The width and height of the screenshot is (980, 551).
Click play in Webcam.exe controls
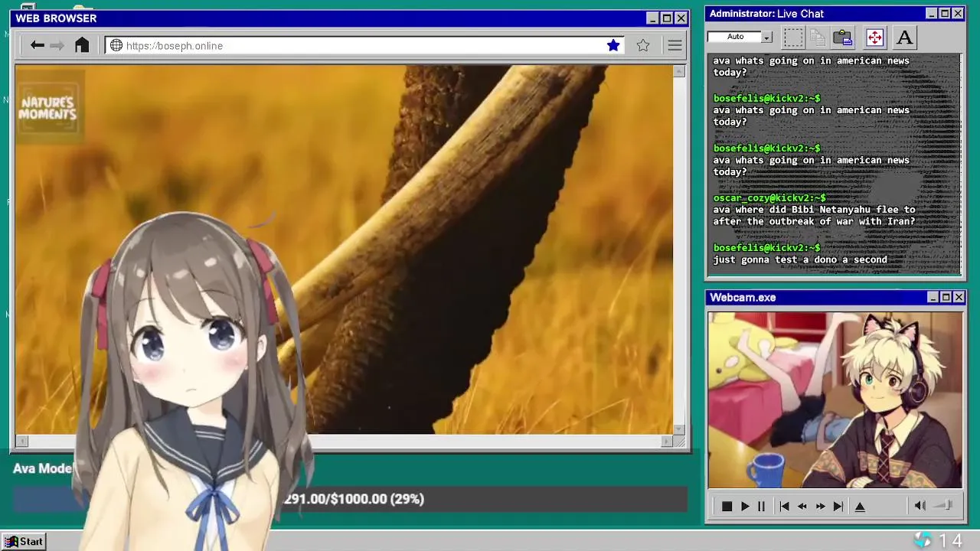(x=745, y=507)
